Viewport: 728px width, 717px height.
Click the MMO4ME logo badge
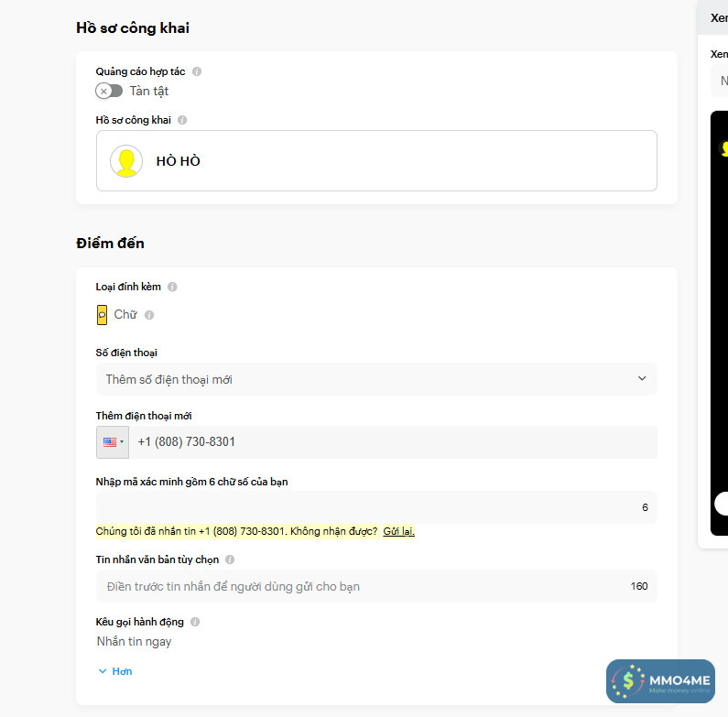click(x=660, y=681)
